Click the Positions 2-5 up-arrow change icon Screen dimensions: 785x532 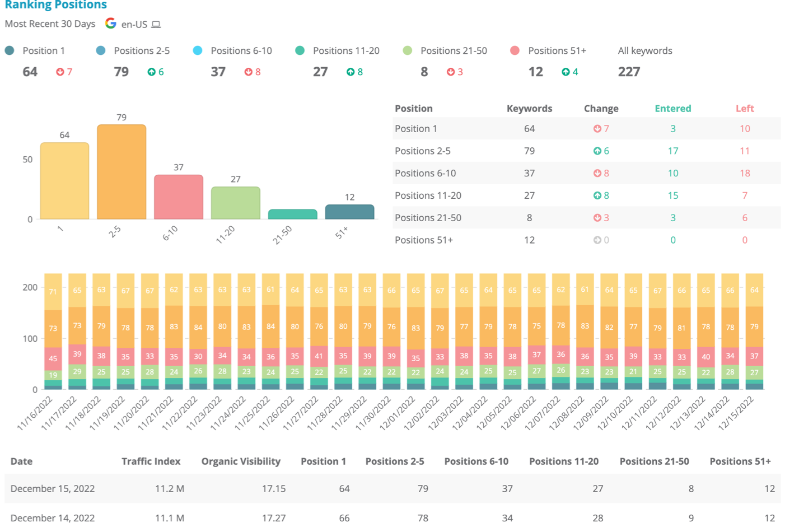pyautogui.click(x=151, y=72)
